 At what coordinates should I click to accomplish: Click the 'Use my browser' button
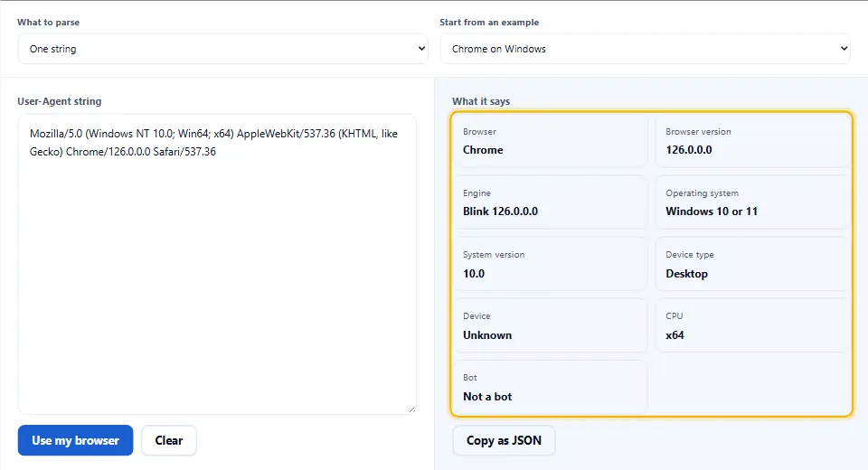(x=75, y=440)
